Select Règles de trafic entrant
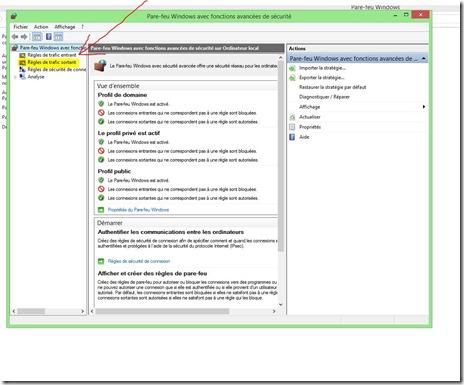Image resolution: width=464 pixels, height=385 pixels. tap(52, 55)
